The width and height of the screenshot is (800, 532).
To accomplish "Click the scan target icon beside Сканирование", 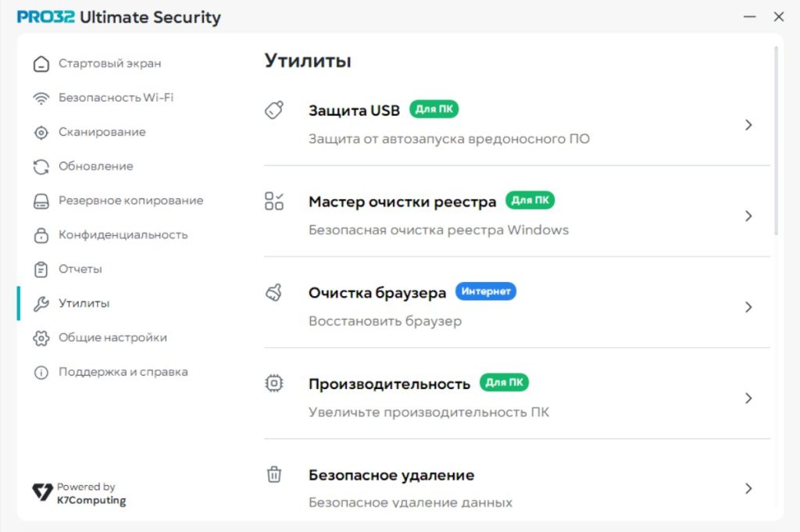I will tap(41, 133).
